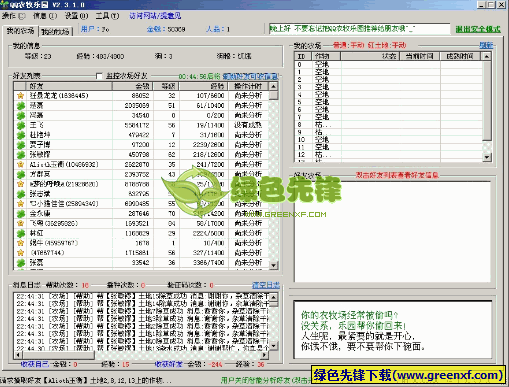Click the app icon in the title bar

[x=4, y=4]
